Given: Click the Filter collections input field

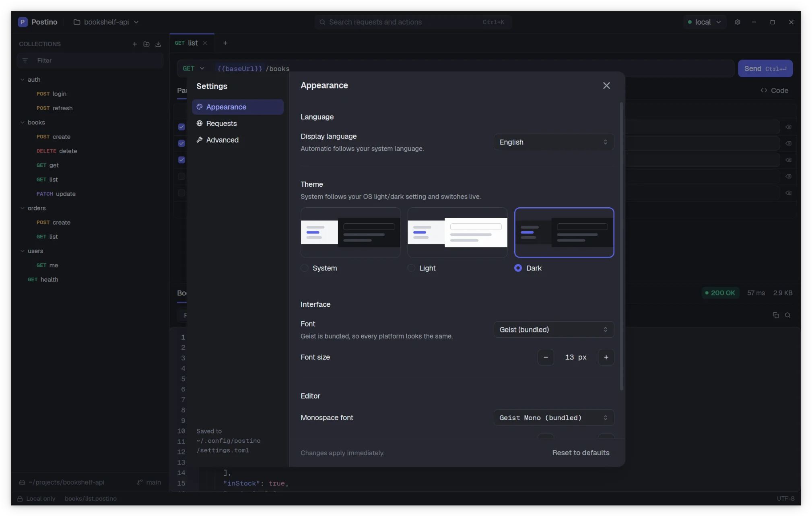Looking at the screenshot, I should click(x=90, y=60).
